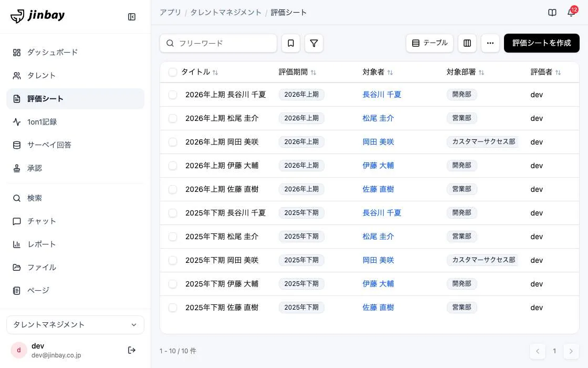Viewport: 588px width, 368px height.
Task: Sort by 評価者 column arrows
Action: click(558, 73)
